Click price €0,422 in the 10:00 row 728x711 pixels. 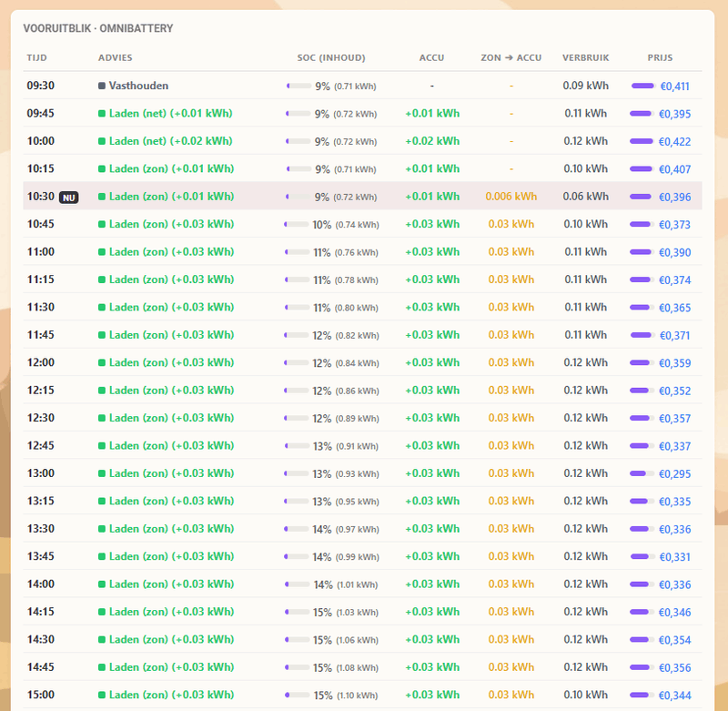click(x=675, y=142)
